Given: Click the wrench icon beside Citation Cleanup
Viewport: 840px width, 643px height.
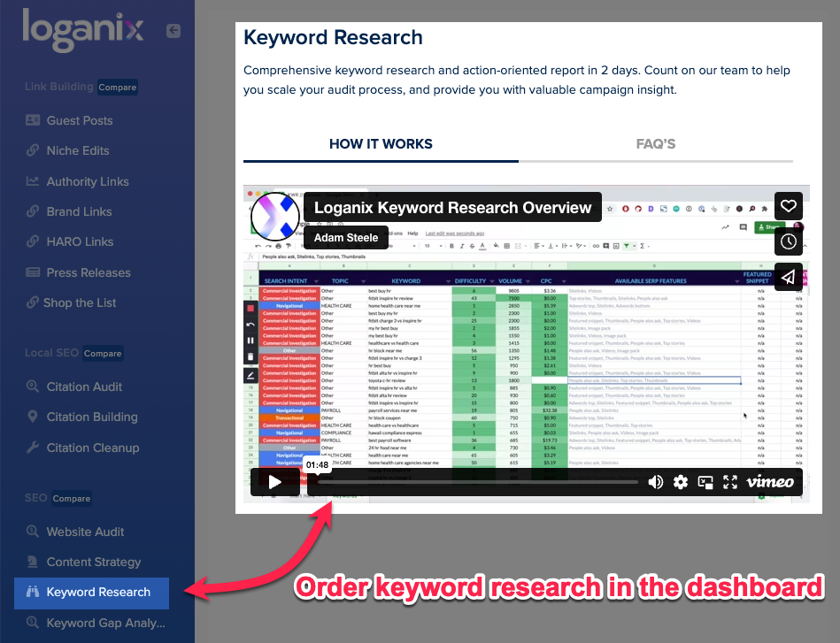Looking at the screenshot, I should pos(33,447).
